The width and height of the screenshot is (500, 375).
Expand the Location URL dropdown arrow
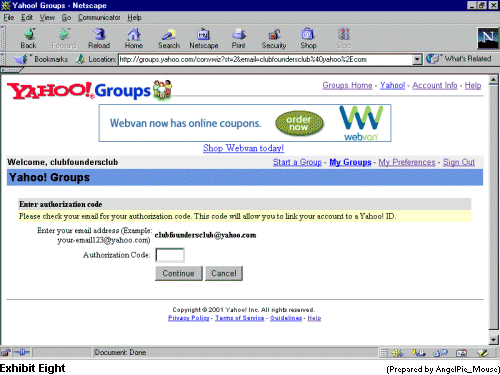click(417, 60)
